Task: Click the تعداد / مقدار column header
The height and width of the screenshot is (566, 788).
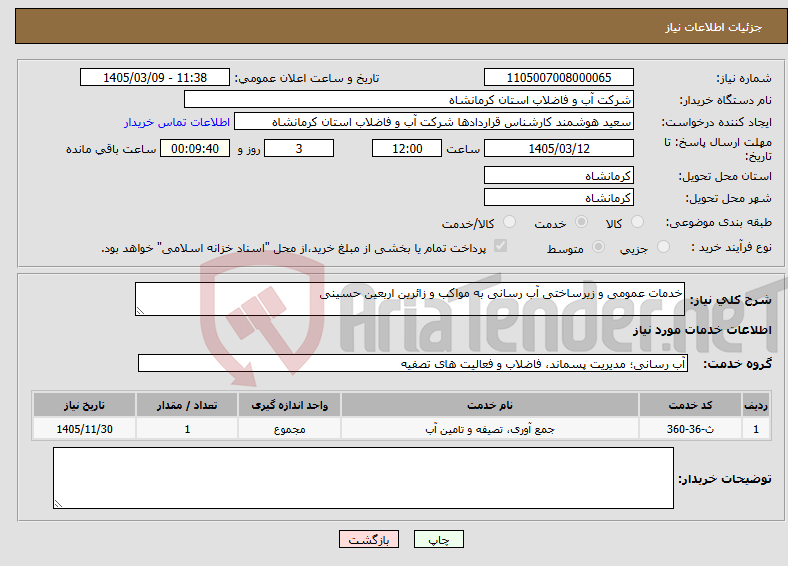Action: point(187,405)
